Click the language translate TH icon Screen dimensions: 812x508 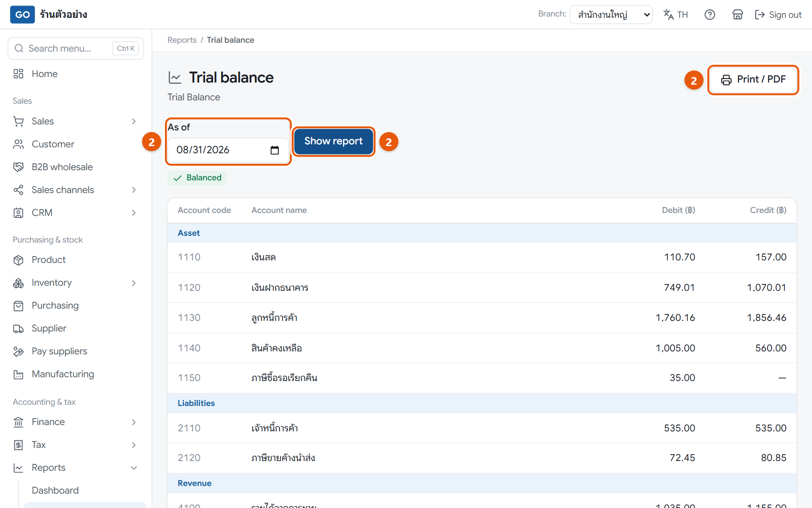[x=668, y=14]
